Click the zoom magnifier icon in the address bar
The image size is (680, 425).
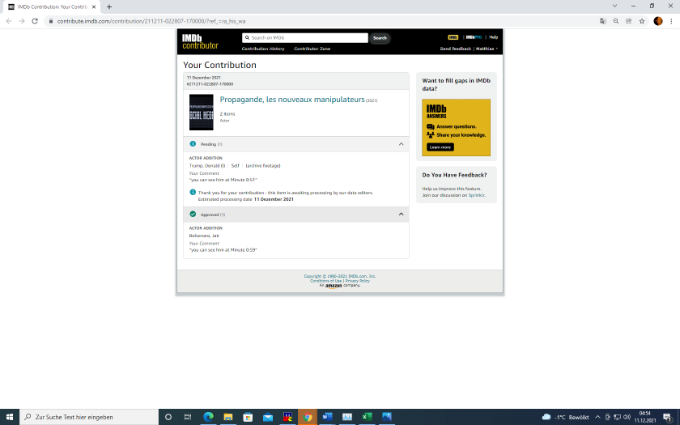pos(616,21)
